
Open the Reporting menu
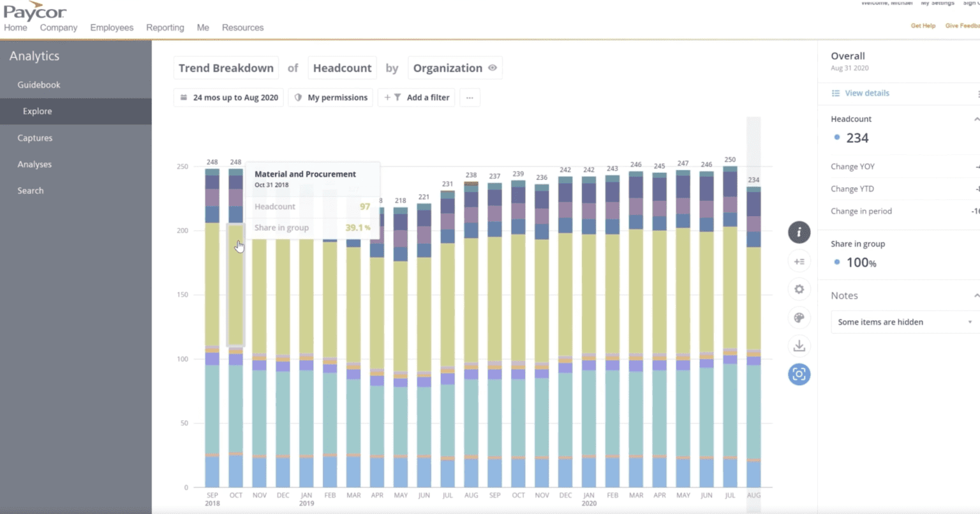point(165,27)
